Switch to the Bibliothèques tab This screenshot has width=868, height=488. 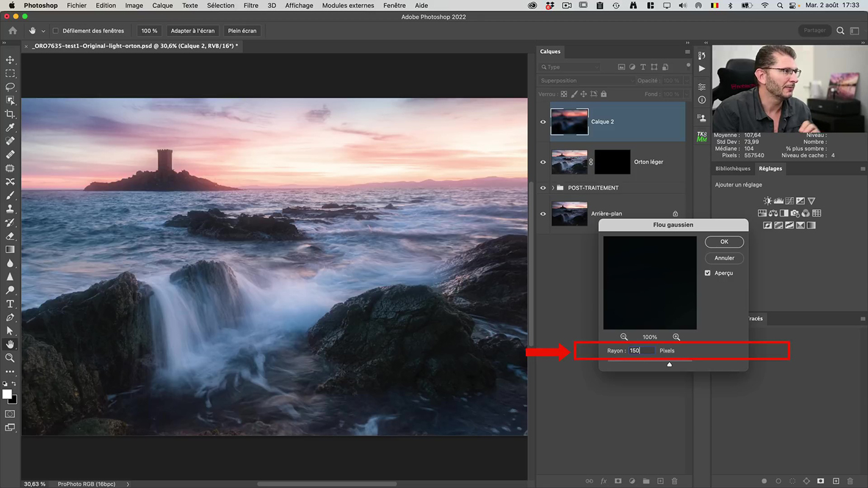tap(732, 168)
